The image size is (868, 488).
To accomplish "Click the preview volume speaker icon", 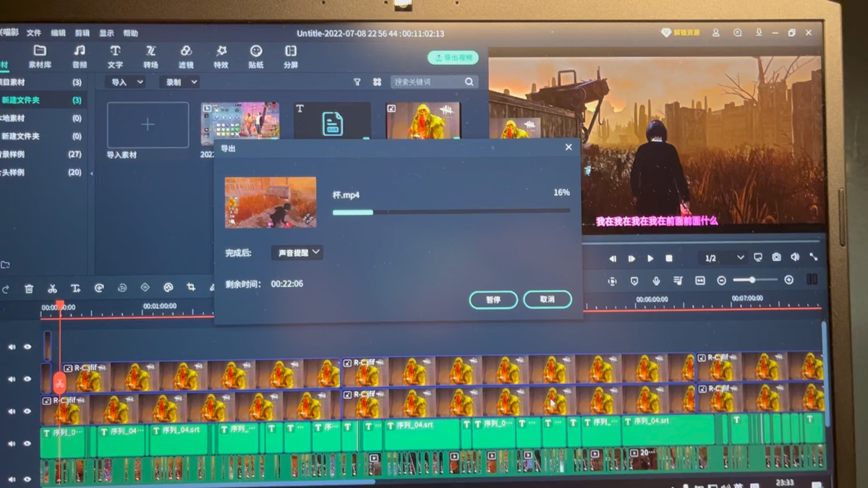I will click(x=795, y=257).
